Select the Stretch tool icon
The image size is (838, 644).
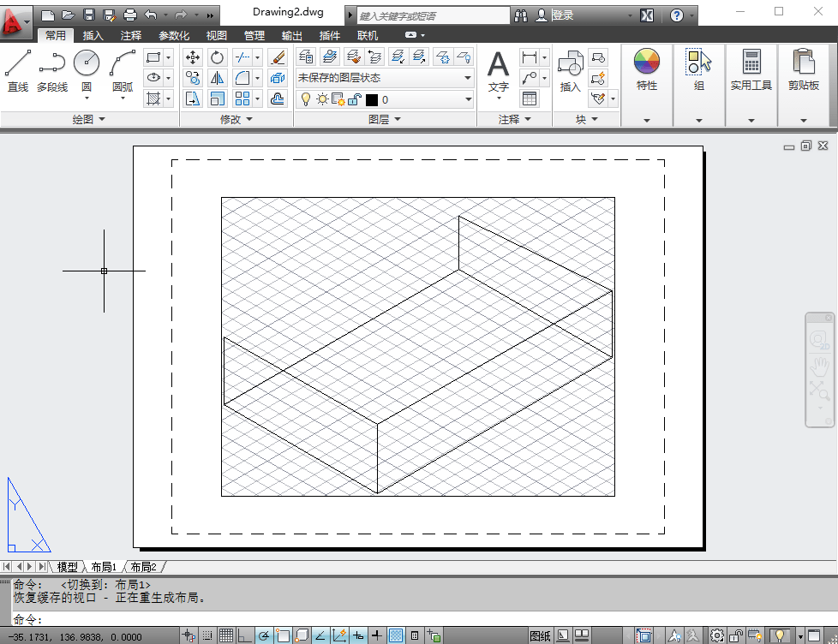pyautogui.click(x=193, y=98)
